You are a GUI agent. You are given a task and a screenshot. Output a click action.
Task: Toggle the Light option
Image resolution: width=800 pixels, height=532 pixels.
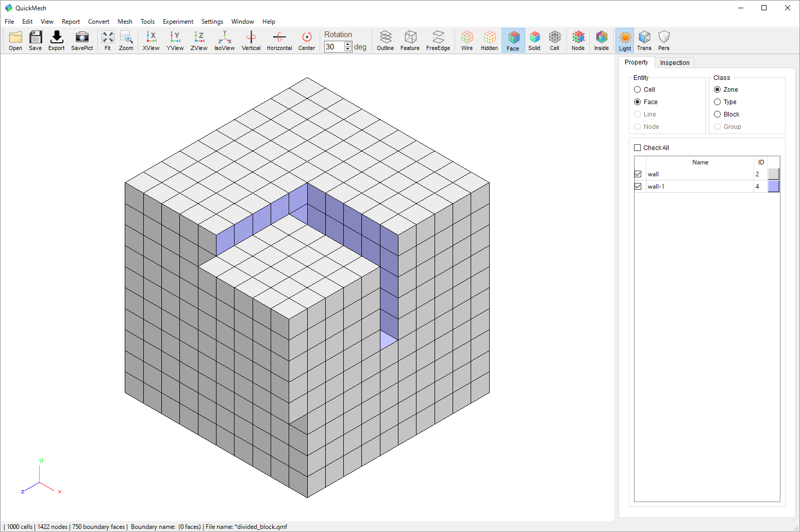(625, 40)
